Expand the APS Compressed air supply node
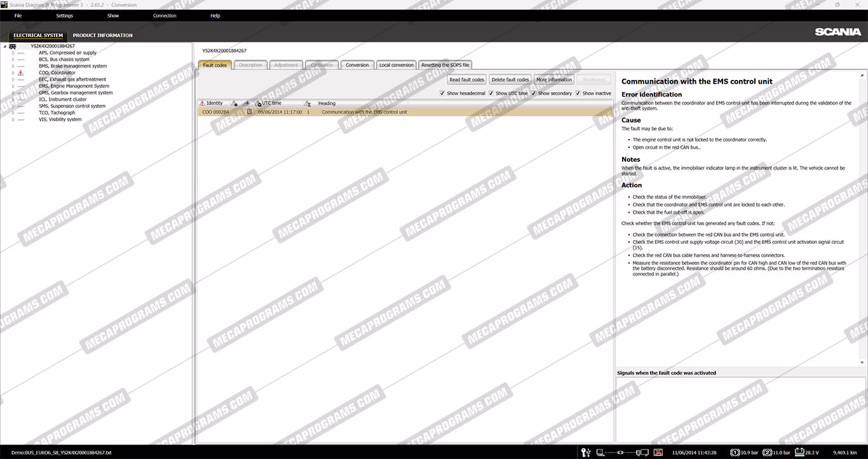The image size is (868, 459). (13, 53)
